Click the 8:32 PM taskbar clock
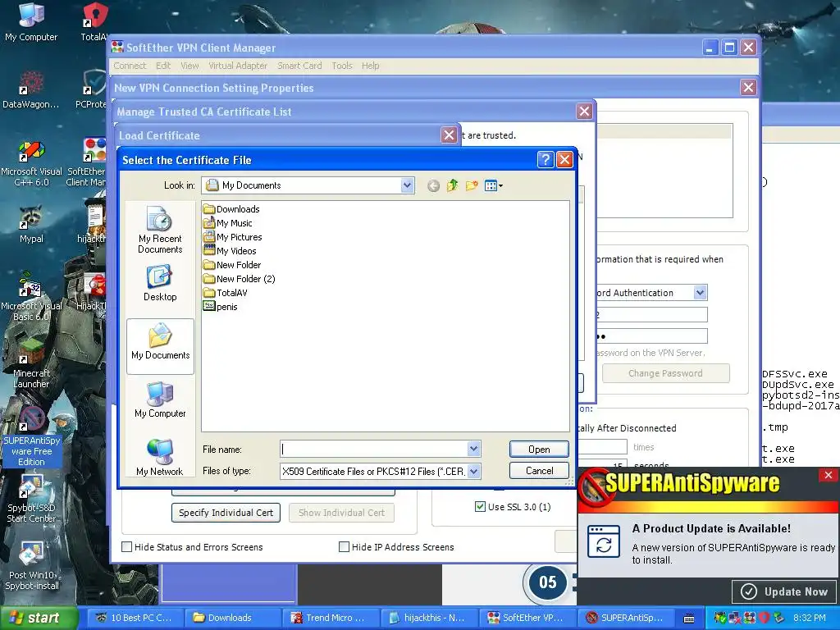 (809, 618)
